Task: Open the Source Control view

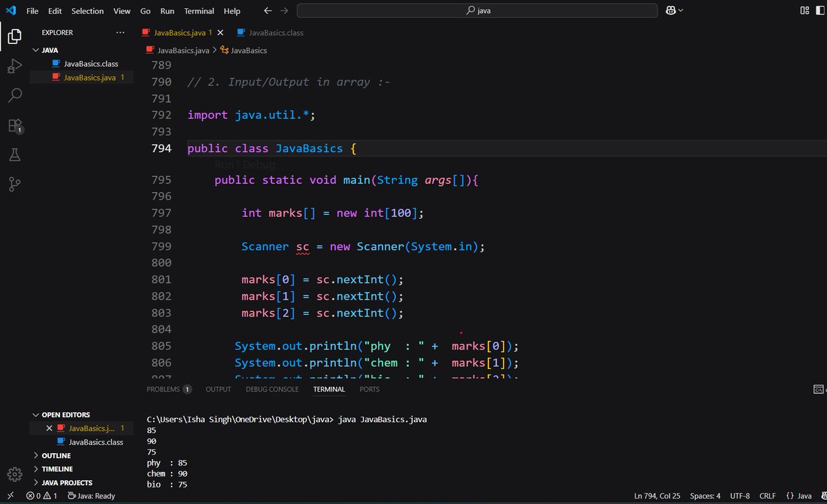Action: tap(14, 185)
